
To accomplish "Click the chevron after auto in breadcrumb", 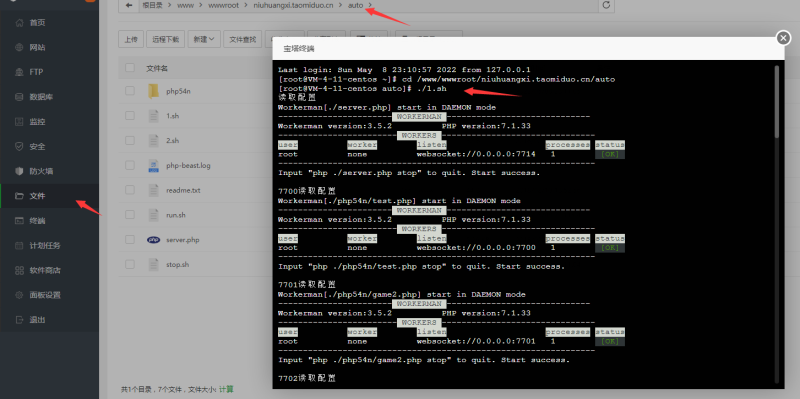I will click(x=370, y=6).
